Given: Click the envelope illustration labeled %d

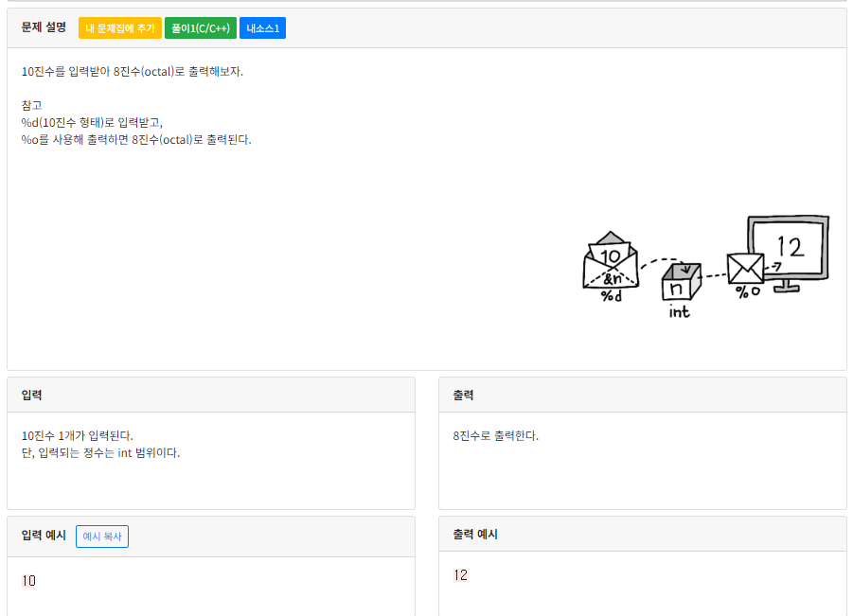Looking at the screenshot, I should [x=609, y=267].
